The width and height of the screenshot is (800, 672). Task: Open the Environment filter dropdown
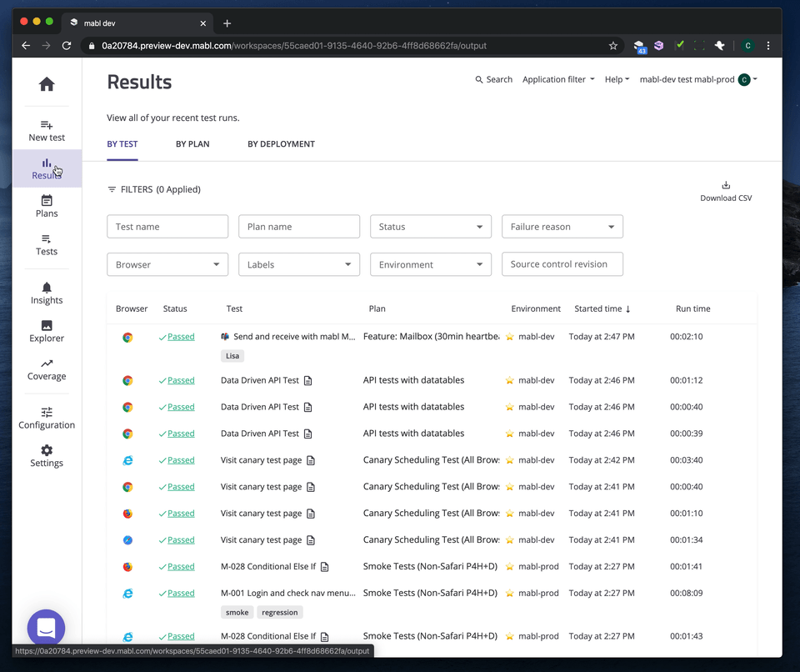point(431,264)
